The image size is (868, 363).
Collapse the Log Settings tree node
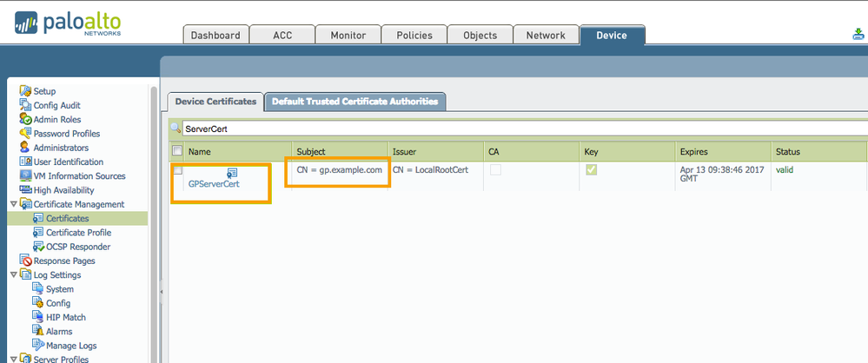(13, 275)
